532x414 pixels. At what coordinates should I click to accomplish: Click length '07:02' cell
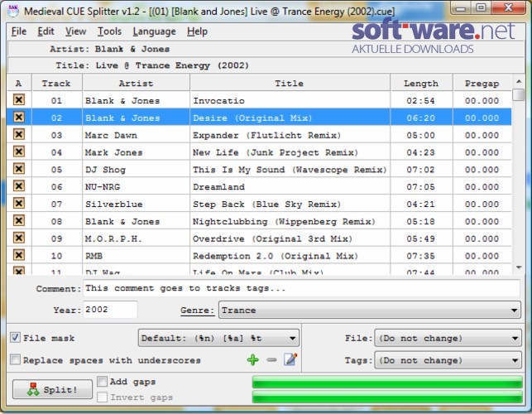(420, 170)
